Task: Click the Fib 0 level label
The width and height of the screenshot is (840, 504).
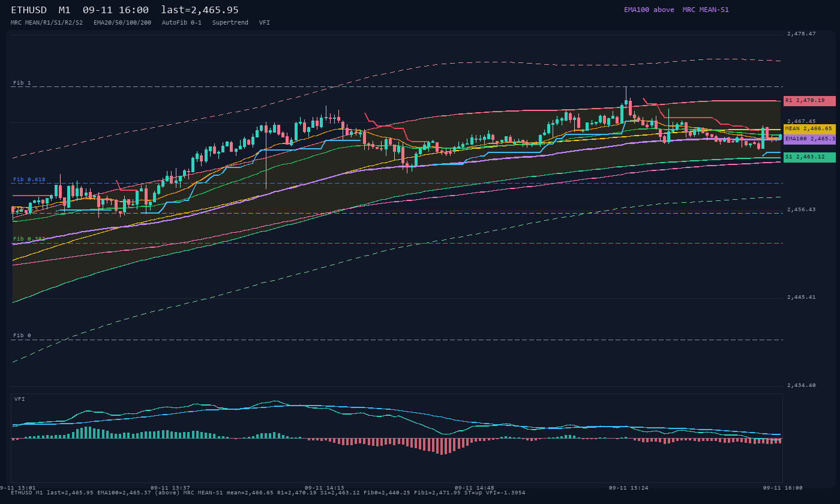Action: (x=22, y=335)
